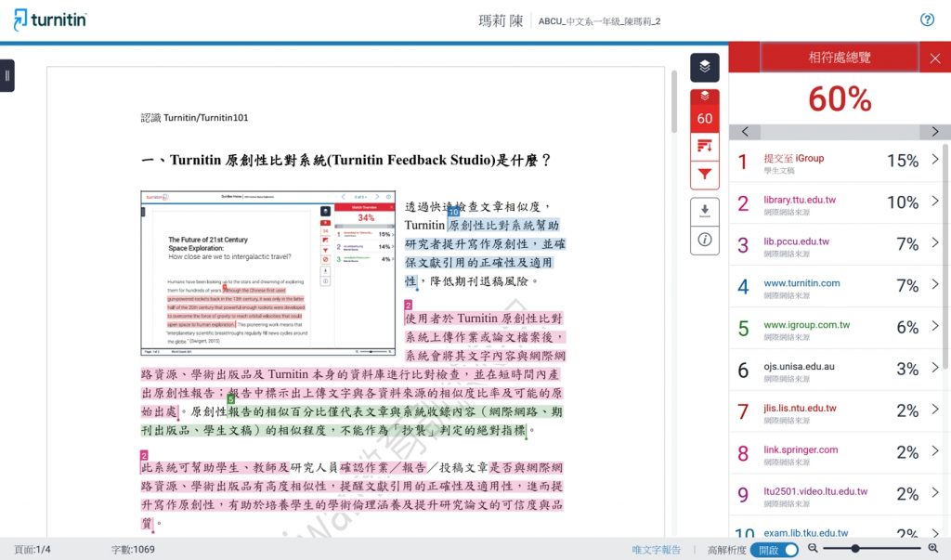
Task: Go to previous match with left arrow
Action: pos(745,132)
